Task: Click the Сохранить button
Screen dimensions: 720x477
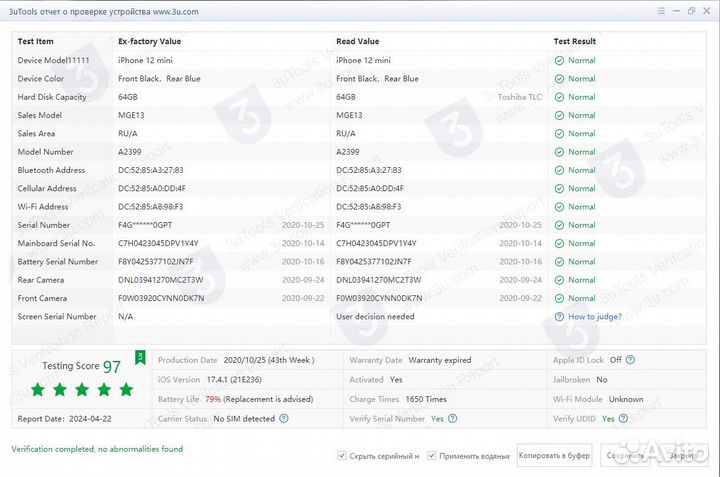Action: coord(625,455)
